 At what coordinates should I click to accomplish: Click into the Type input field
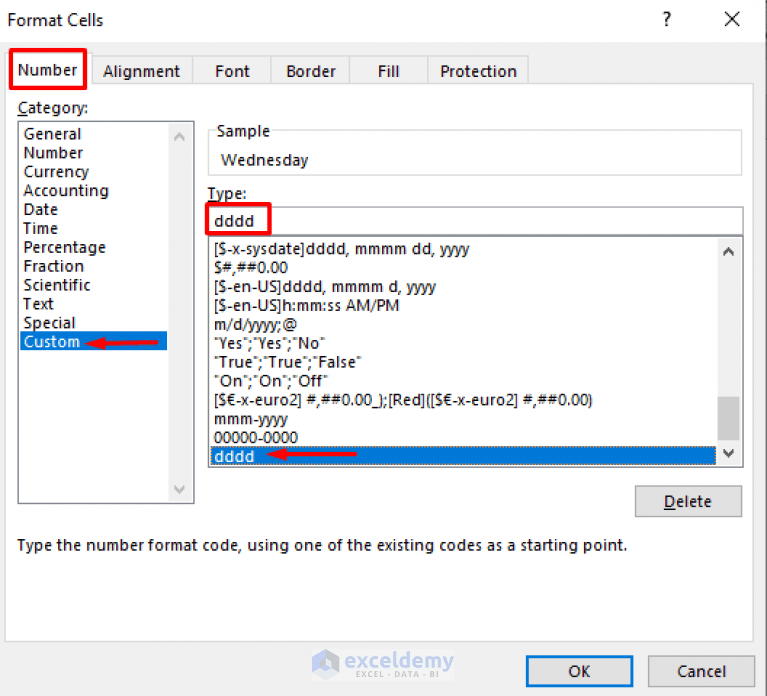click(475, 221)
